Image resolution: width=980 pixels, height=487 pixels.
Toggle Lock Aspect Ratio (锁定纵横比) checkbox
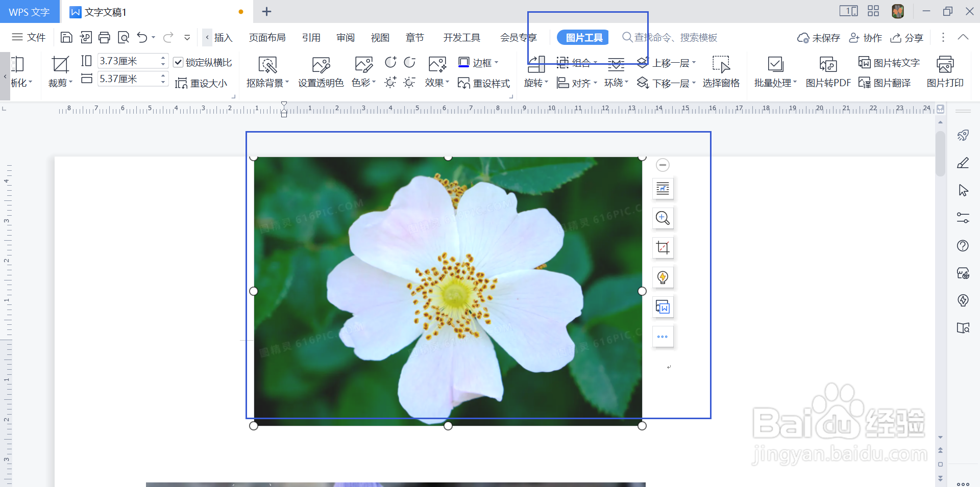(178, 62)
